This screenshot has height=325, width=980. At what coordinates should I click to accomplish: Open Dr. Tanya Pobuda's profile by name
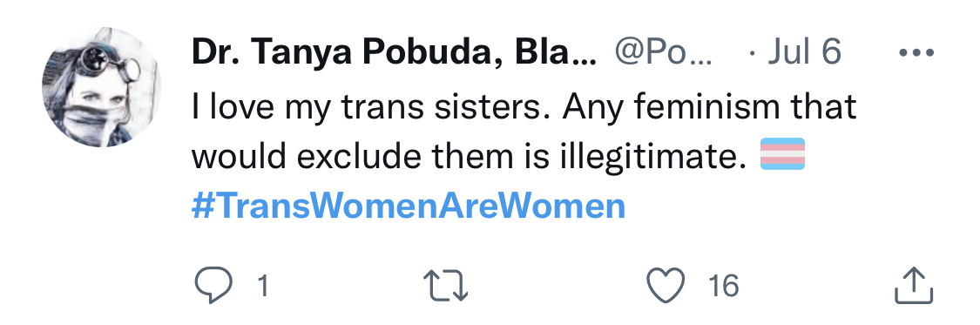click(x=394, y=53)
